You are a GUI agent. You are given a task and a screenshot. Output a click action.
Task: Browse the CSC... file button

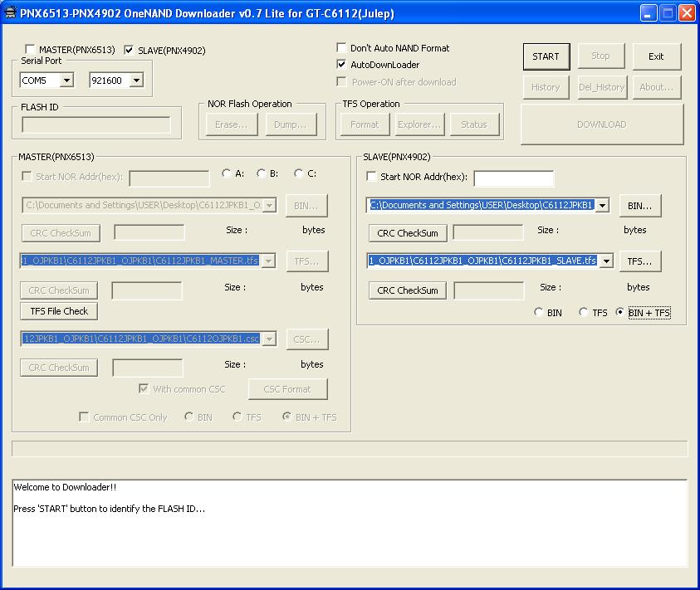pos(306,339)
